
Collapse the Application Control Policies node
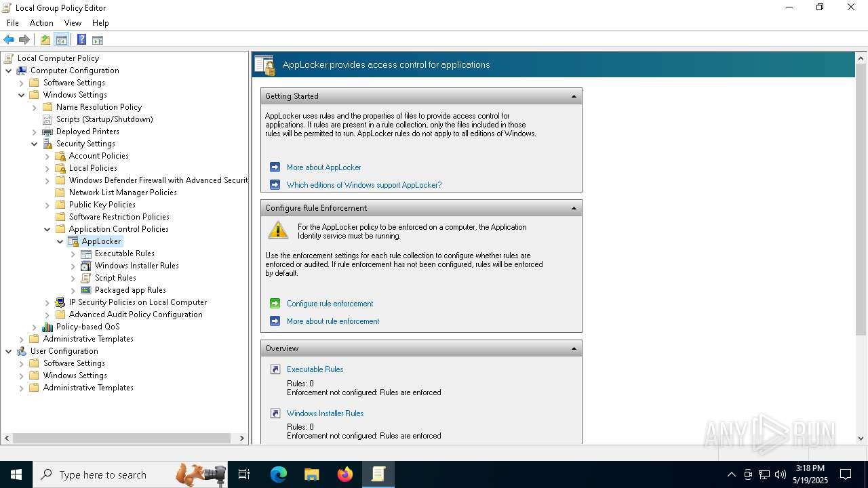click(47, 229)
